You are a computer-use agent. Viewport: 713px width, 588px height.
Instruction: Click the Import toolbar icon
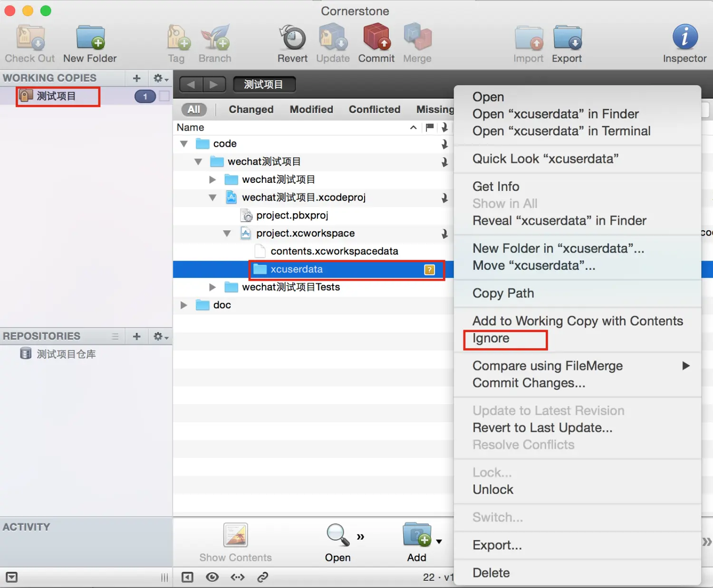point(529,38)
